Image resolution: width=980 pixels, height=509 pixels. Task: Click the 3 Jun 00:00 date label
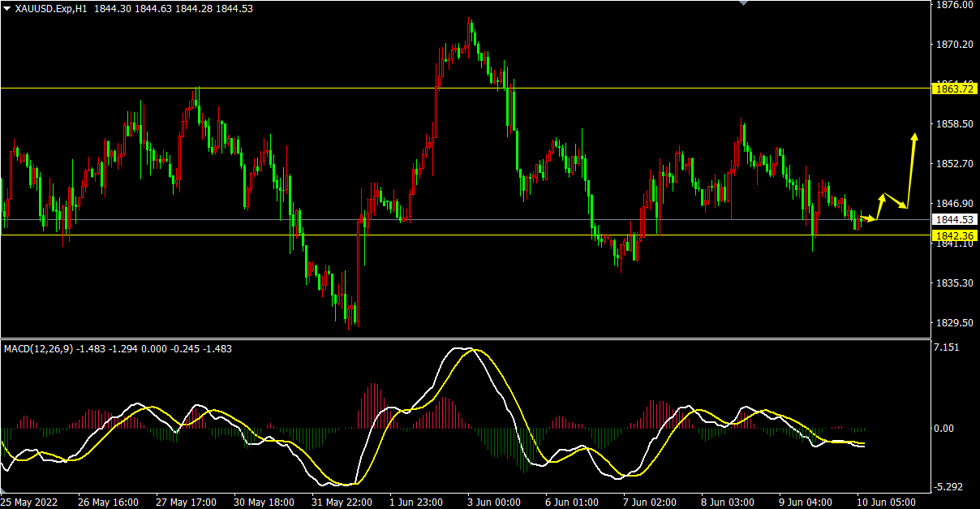(493, 502)
